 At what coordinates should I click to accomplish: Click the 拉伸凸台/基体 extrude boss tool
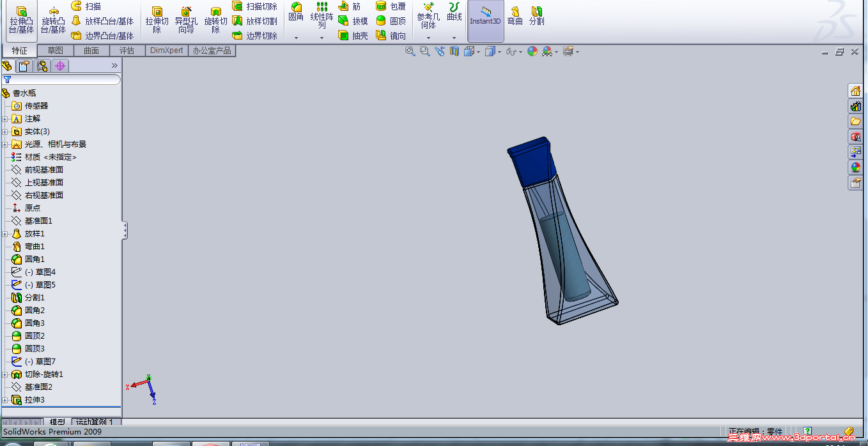pos(22,20)
